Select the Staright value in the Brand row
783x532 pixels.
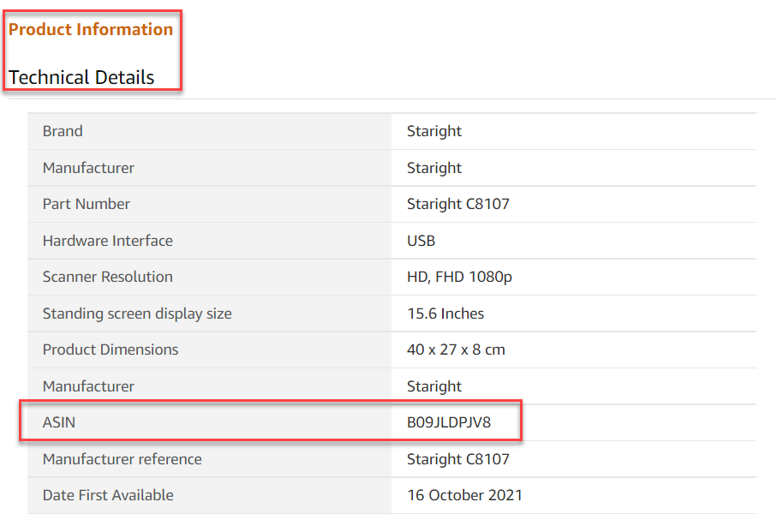coord(434,131)
